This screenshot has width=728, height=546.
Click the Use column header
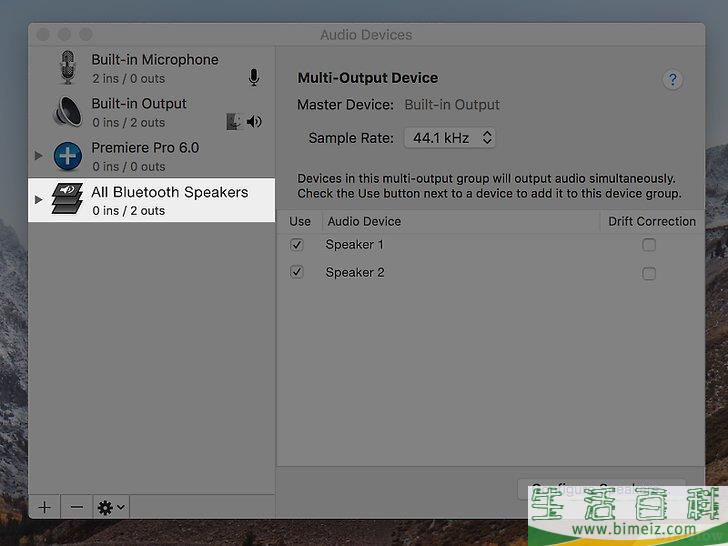[x=299, y=221]
